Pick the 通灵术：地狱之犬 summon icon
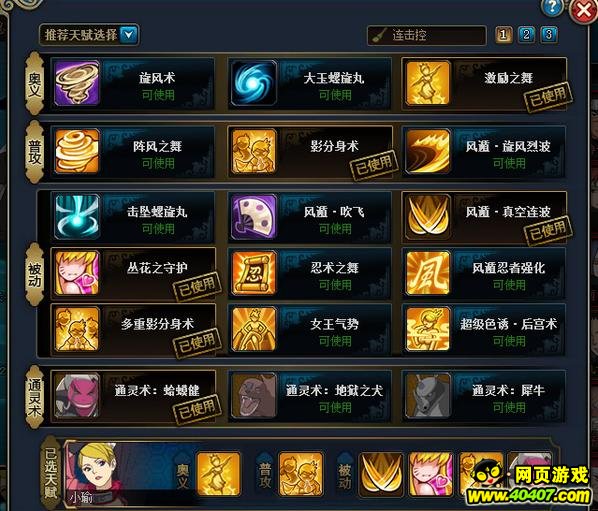Image resolution: width=598 pixels, height=511 pixels. [254, 396]
